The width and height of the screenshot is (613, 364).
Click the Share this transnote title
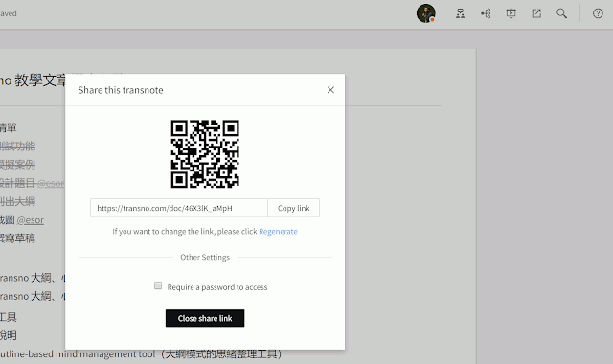pos(121,90)
